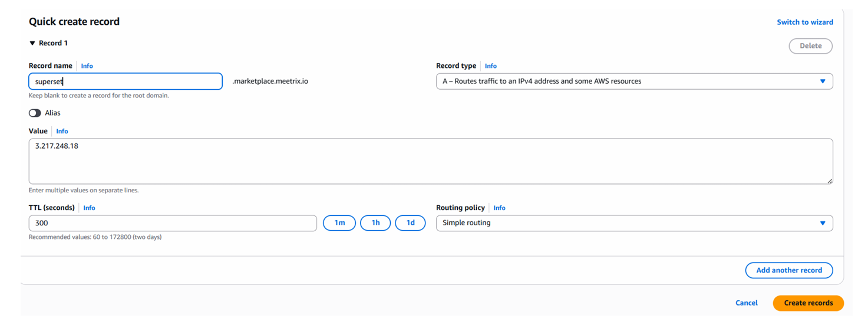The width and height of the screenshot is (868, 328).
Task: Open Info link for Routing policy
Action: point(499,208)
